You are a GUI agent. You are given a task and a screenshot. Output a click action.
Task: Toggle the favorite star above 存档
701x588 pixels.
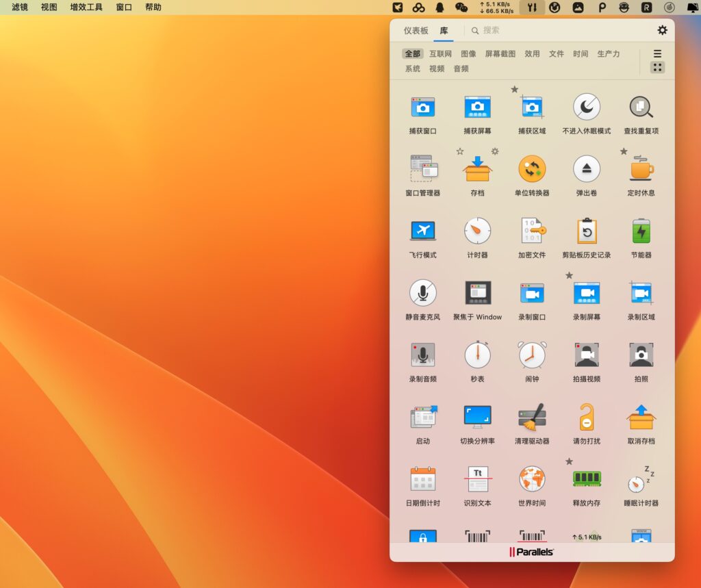tap(461, 150)
